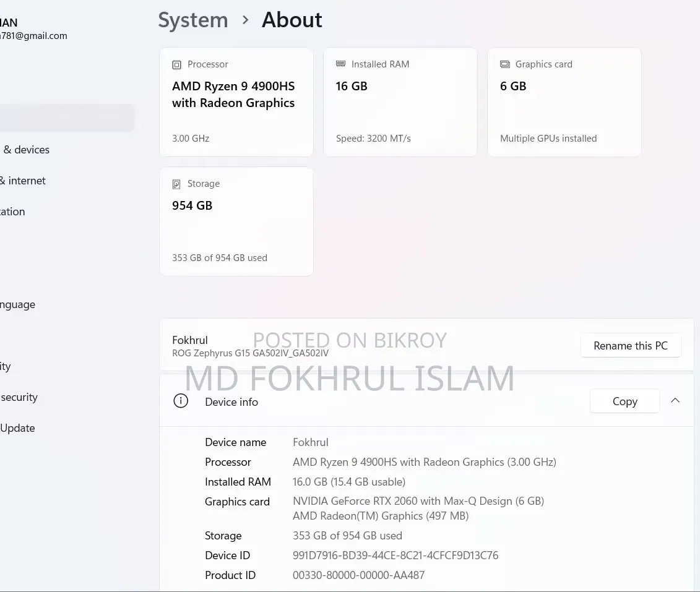Open the 'security' sidebar item

pyautogui.click(x=19, y=398)
